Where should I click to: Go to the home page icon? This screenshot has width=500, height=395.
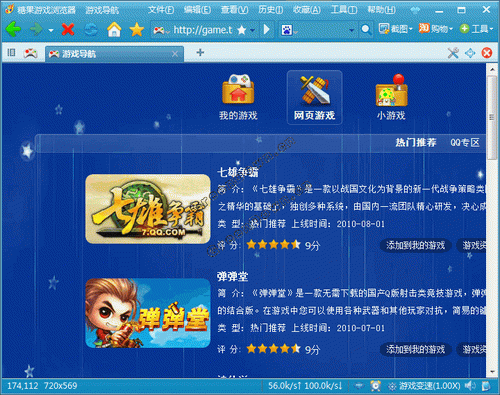114,29
